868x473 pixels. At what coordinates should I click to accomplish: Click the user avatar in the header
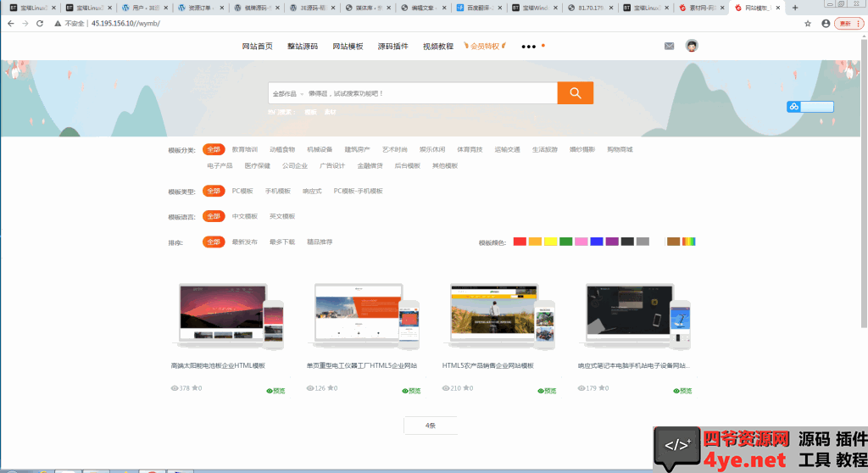[692, 46]
